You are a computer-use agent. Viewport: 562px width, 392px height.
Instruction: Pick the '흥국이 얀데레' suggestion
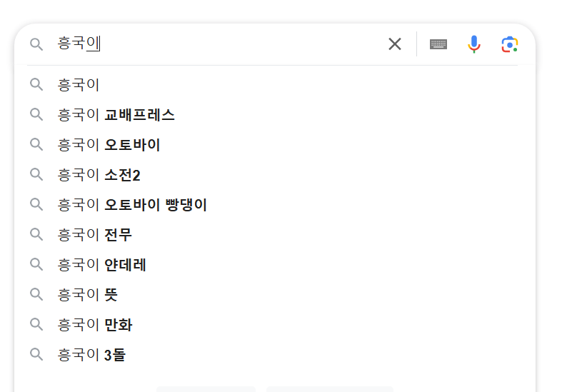tap(102, 265)
